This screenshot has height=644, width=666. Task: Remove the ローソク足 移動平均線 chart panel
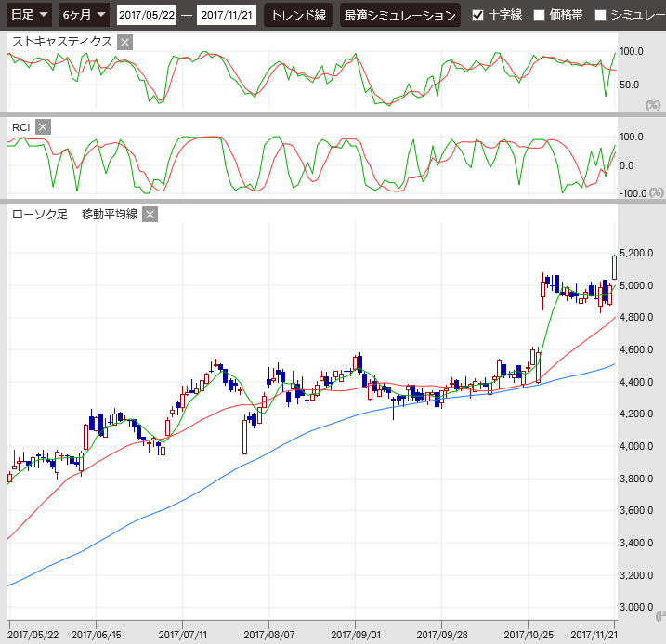click(x=150, y=215)
